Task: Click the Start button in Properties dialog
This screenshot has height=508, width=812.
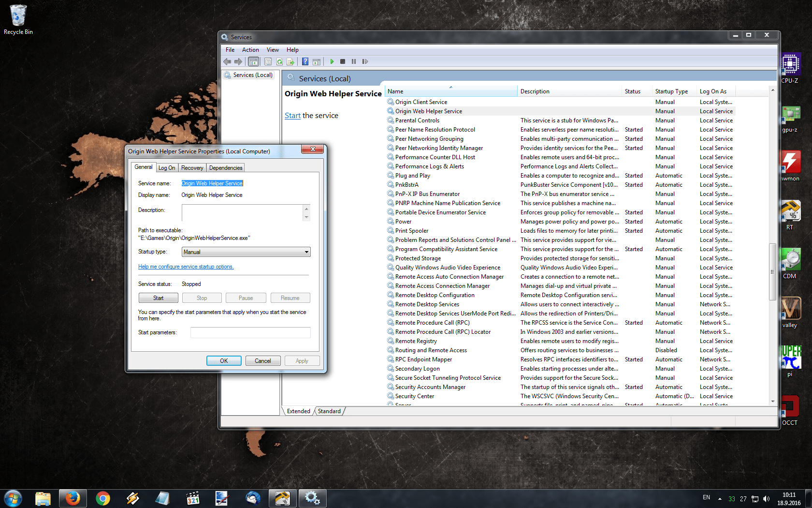Action: 159,298
